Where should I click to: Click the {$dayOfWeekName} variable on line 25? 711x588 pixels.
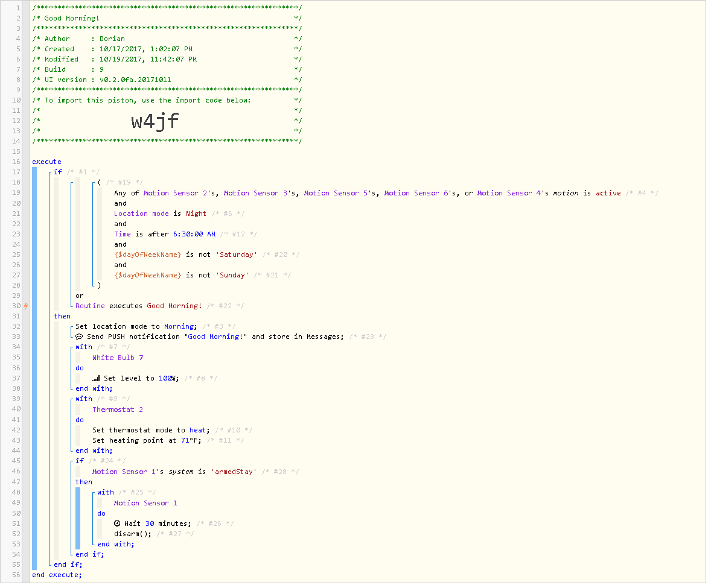148,255
